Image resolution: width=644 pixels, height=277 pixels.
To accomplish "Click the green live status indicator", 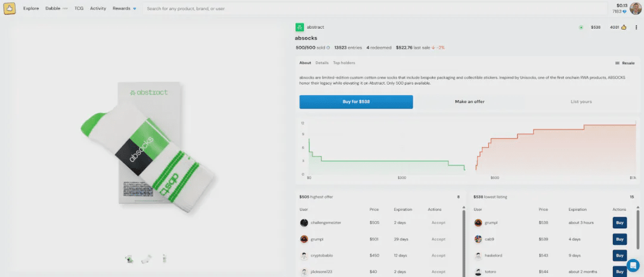I will [x=581, y=27].
